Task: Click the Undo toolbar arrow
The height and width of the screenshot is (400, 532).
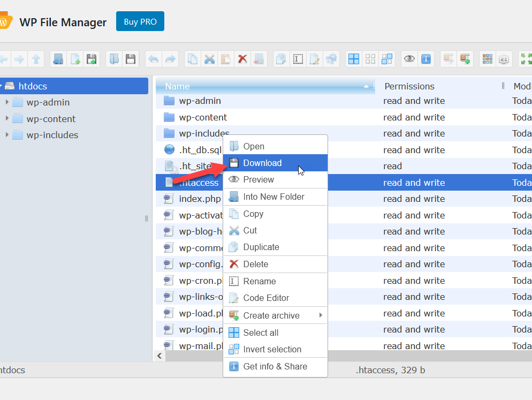Action: click(154, 59)
